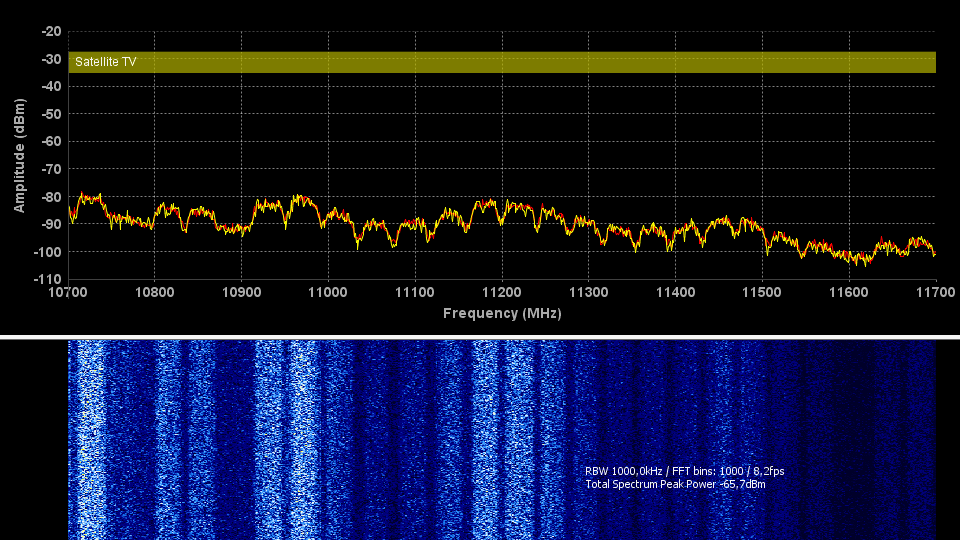Image resolution: width=960 pixels, height=540 pixels.
Task: Pick the 11500 frequency tick label
Action: point(762,292)
